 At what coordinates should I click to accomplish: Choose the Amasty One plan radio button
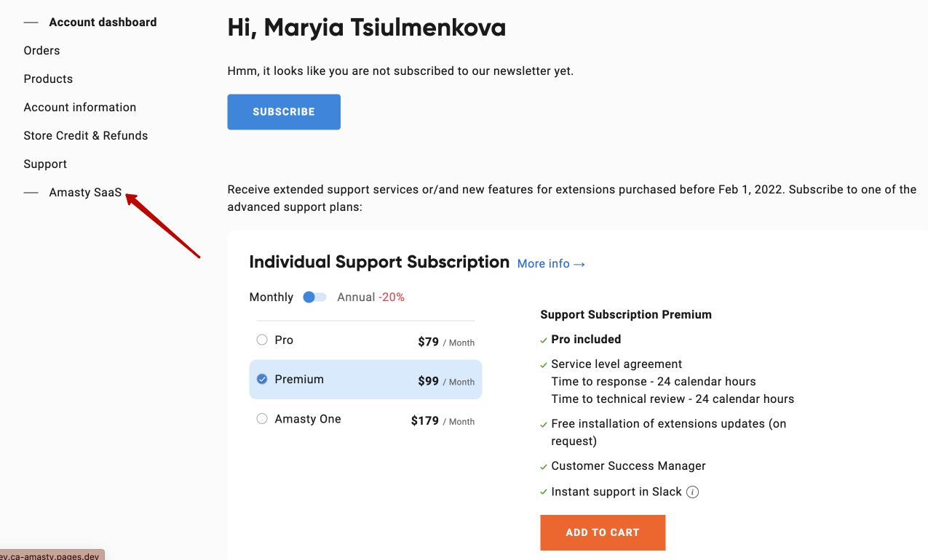coord(262,419)
